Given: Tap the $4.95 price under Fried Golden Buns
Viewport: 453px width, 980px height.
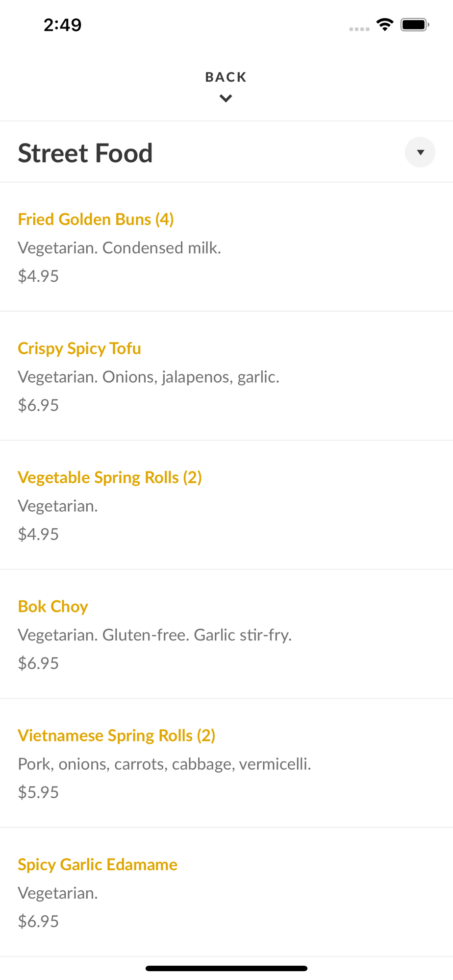Looking at the screenshot, I should pos(38,276).
